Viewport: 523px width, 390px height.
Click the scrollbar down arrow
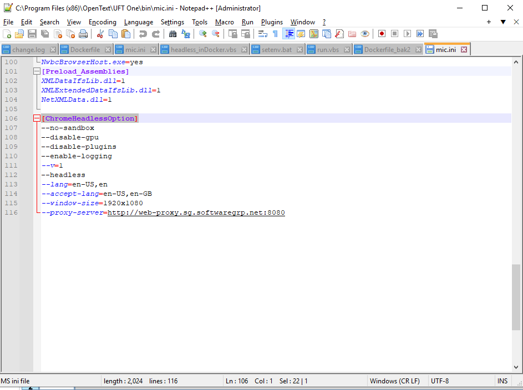[x=516, y=367]
